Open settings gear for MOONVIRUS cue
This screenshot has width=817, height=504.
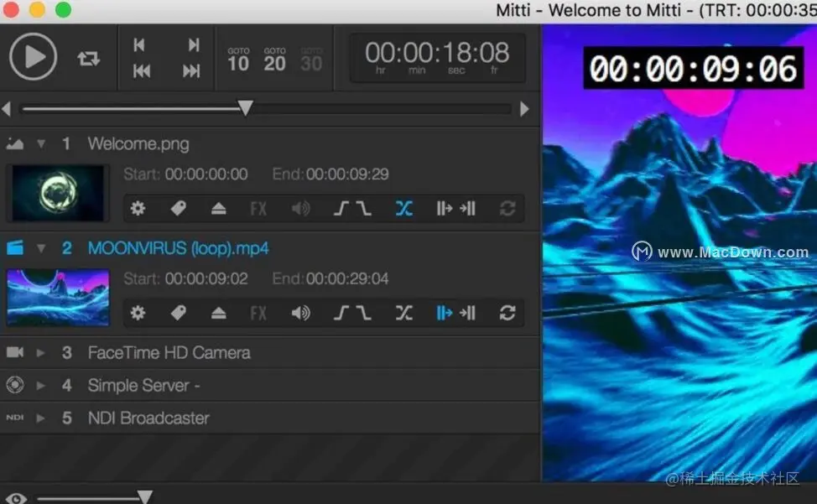click(x=138, y=313)
